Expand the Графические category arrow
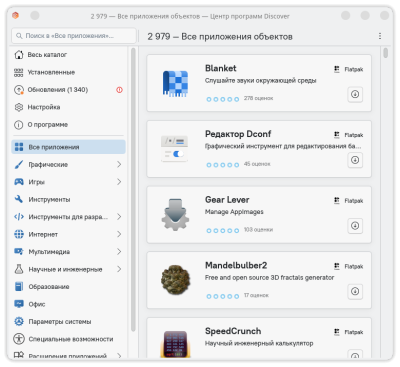400x367 pixels. pos(119,164)
